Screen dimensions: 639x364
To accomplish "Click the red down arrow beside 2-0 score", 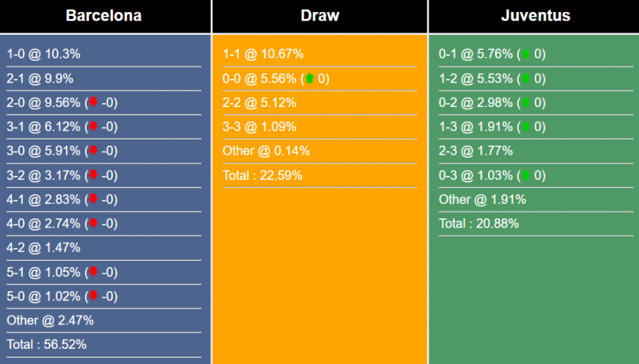I will (x=93, y=102).
